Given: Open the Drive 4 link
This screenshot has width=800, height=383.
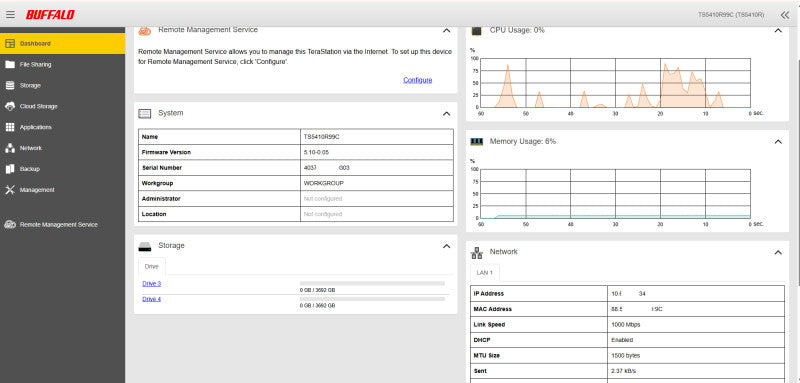Looking at the screenshot, I should click(x=152, y=299).
